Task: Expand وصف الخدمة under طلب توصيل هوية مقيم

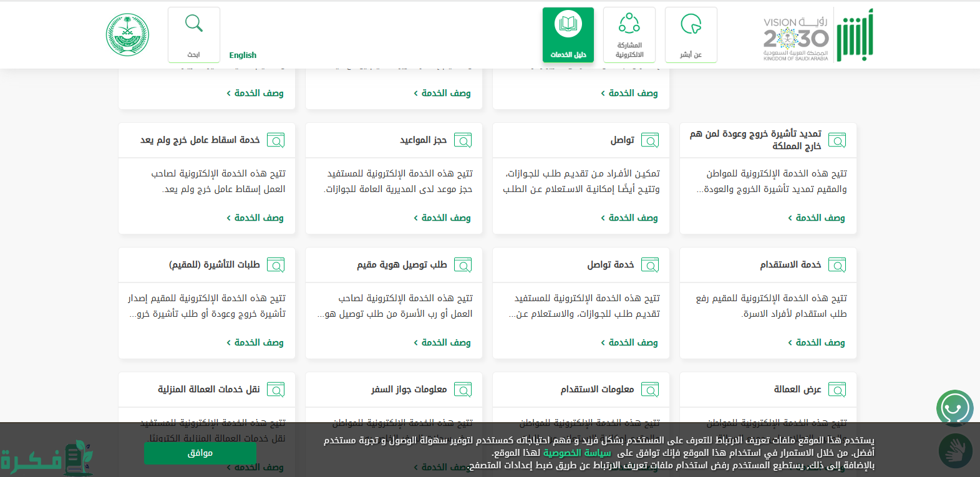Action: click(x=442, y=342)
